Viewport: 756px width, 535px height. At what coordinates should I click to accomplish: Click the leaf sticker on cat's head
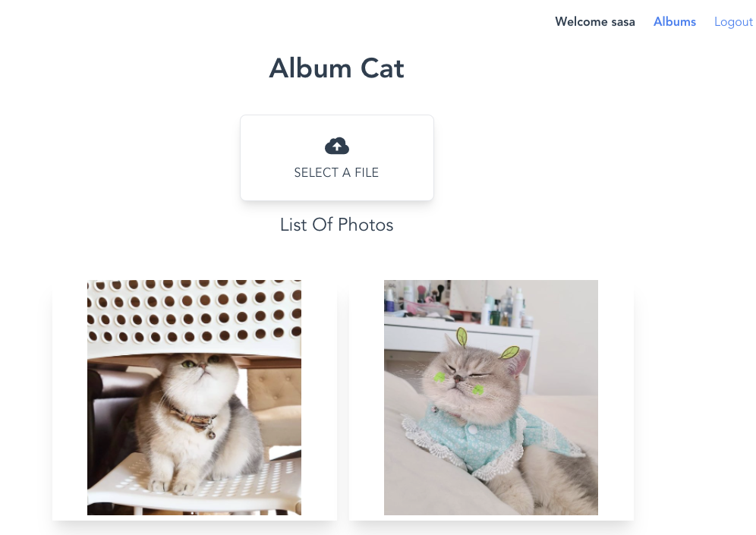[462, 337]
